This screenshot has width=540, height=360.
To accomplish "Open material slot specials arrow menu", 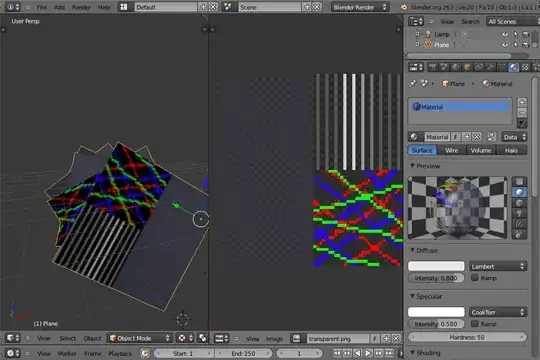I will [522, 123].
